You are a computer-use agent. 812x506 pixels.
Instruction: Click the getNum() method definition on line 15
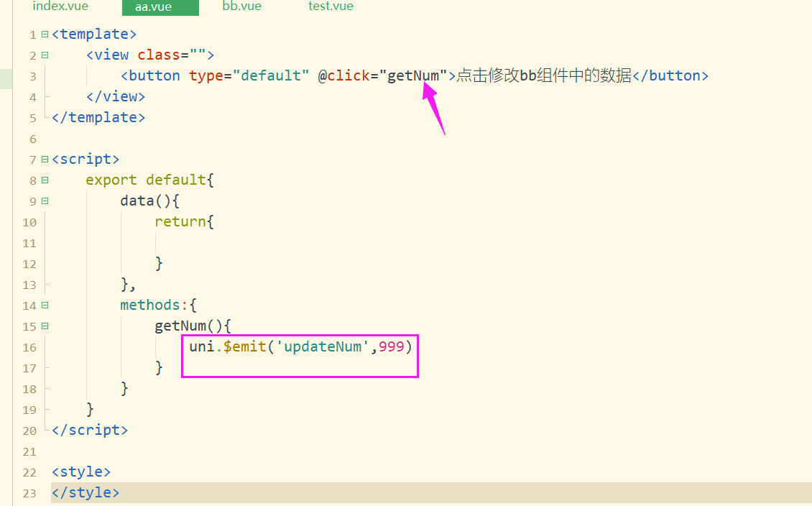[193, 326]
